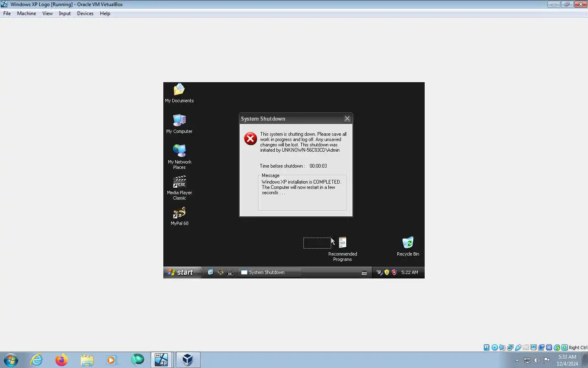This screenshot has width=588, height=368.
Task: Click Show desktop strip on host taskbar
Action: (x=585, y=360)
